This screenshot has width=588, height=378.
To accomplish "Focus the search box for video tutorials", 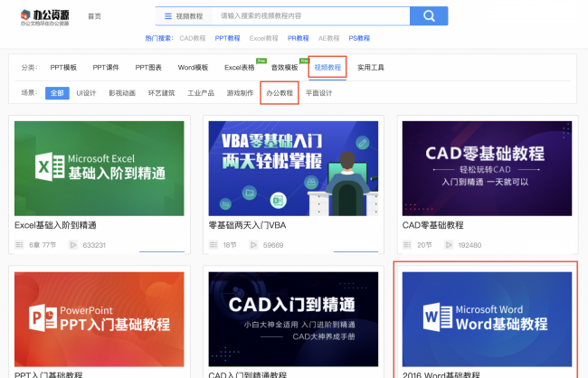I will (311, 16).
